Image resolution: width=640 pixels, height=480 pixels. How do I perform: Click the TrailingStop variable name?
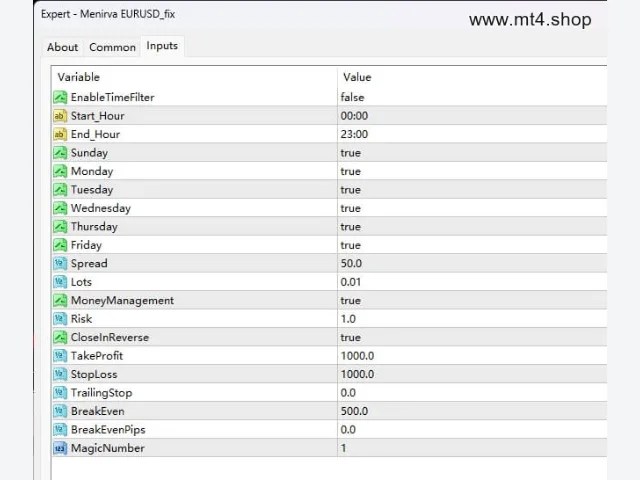(x=102, y=393)
